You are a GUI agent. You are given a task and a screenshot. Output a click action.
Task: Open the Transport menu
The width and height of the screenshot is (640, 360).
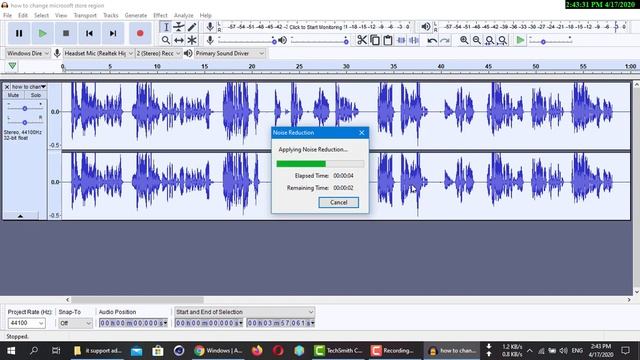point(85,16)
